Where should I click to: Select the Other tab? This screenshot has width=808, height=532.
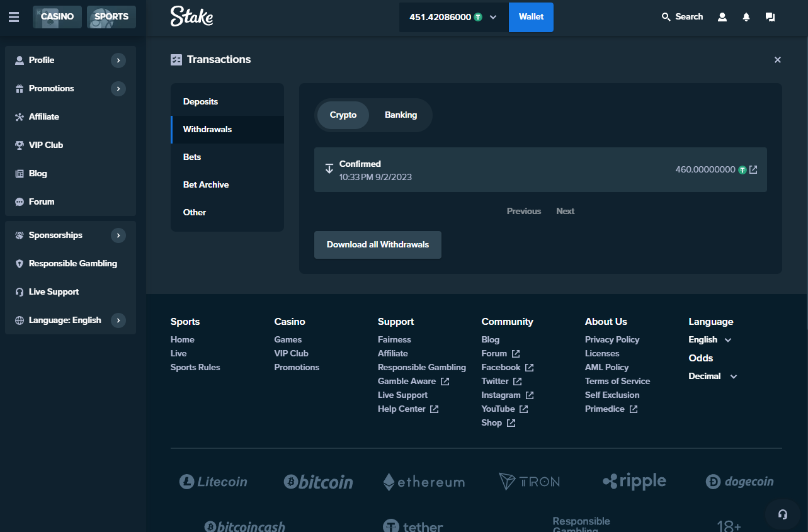[227, 213]
